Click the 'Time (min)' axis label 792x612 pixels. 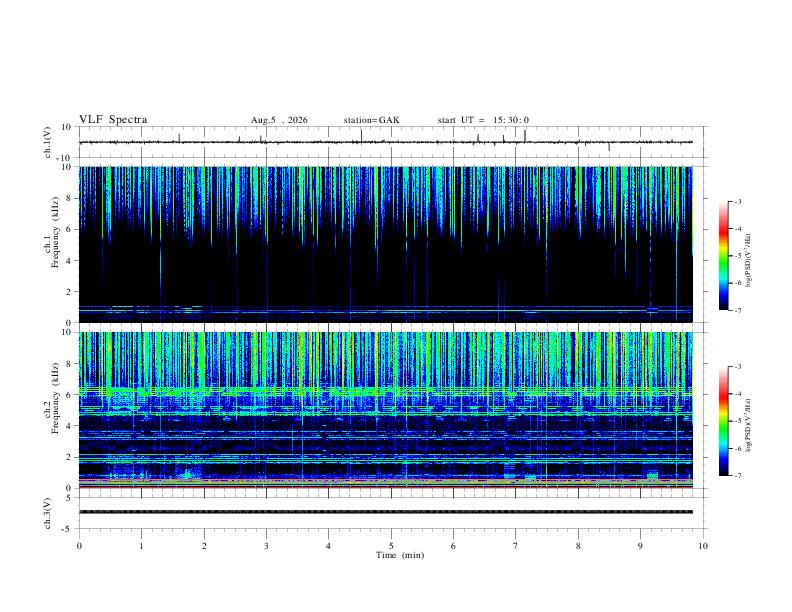click(x=400, y=555)
